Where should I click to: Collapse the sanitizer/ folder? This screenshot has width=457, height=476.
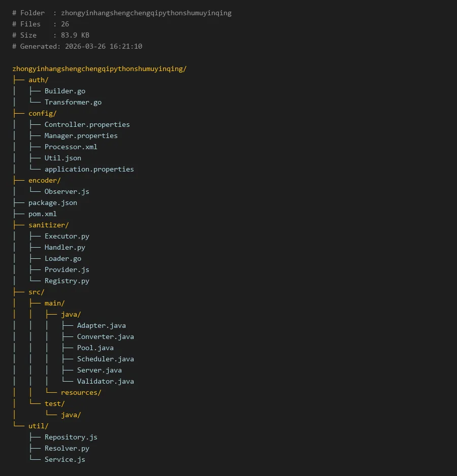pyautogui.click(x=48, y=225)
